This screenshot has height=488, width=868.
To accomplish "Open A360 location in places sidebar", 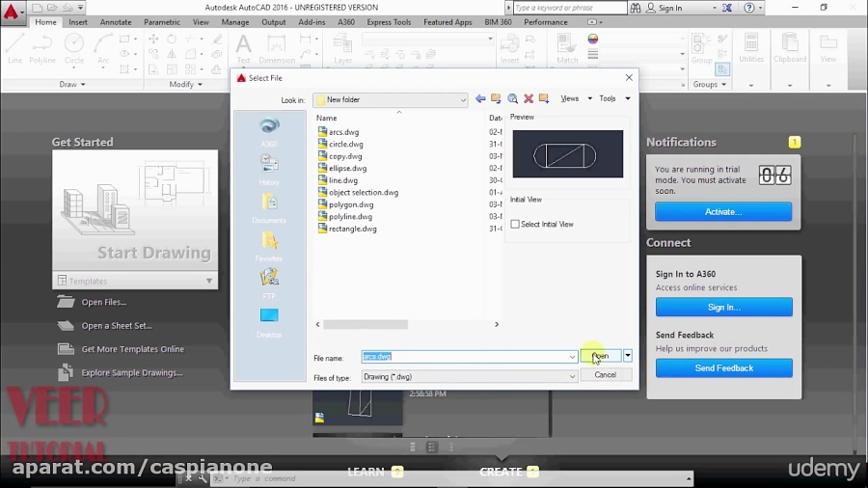I will [269, 133].
